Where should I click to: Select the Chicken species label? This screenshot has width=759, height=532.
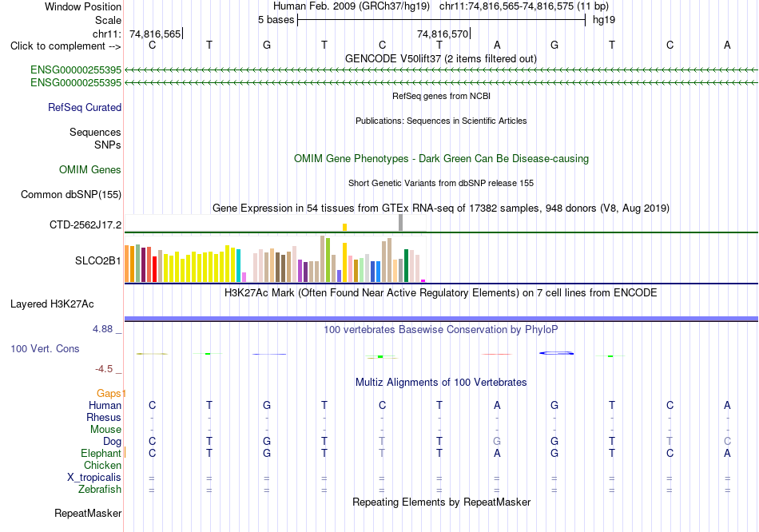coord(102,465)
